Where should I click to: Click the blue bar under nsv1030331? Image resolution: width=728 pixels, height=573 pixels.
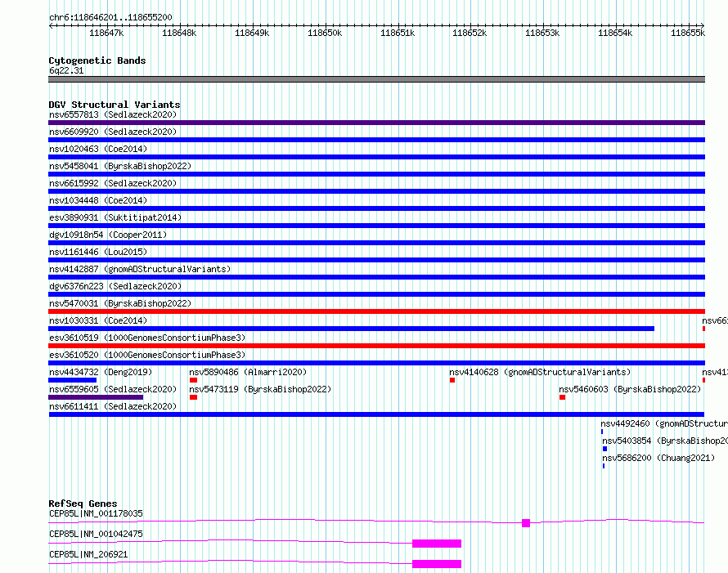coord(351,329)
